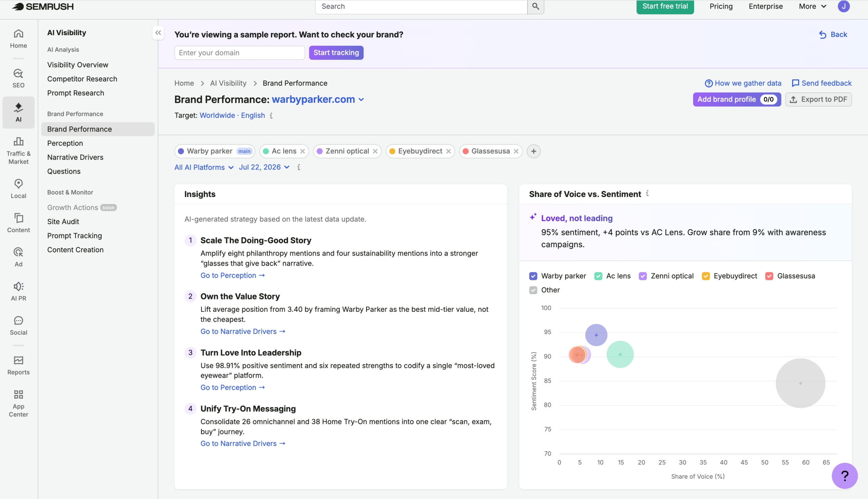The image size is (868, 499).
Task: Open the Pricing link in header
Action: coord(721,6)
